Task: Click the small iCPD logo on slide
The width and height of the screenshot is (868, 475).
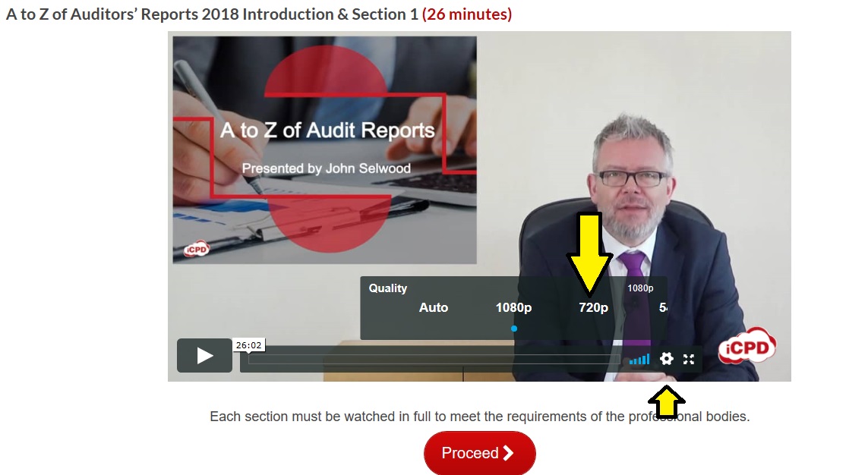Action: 197,250
